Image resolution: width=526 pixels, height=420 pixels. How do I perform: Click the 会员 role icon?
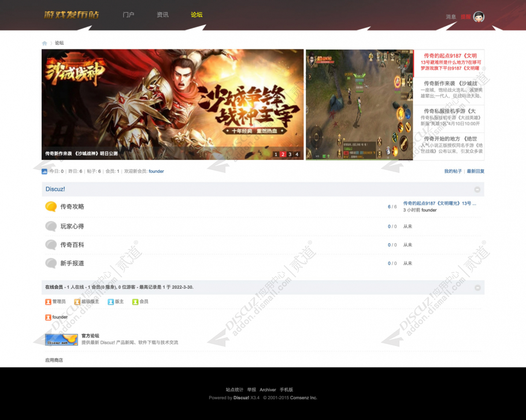(x=135, y=302)
